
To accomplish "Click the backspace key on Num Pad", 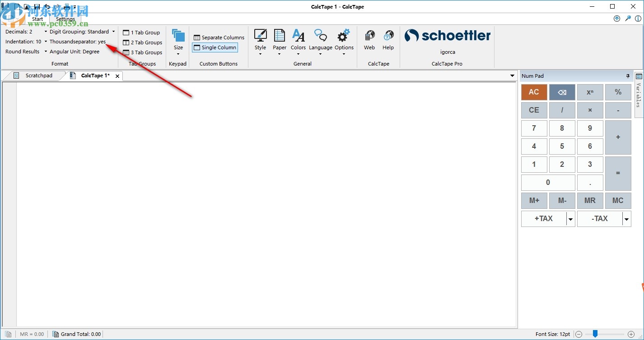I will (x=562, y=92).
